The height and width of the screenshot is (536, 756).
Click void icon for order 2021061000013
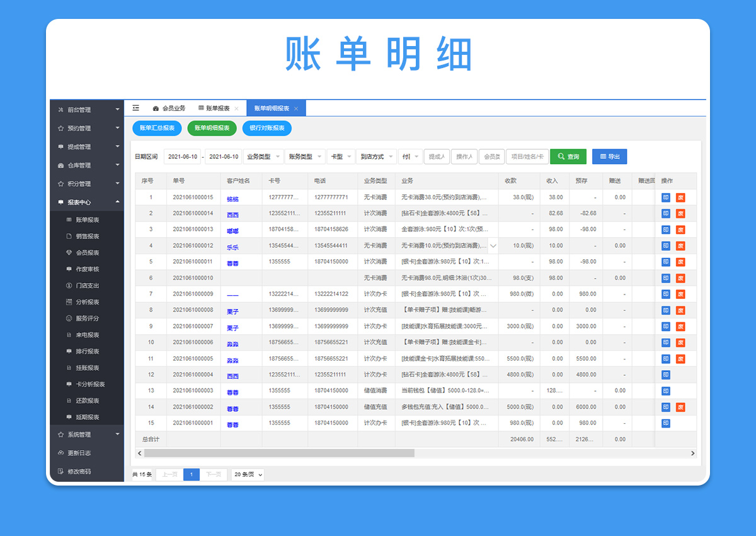(680, 230)
